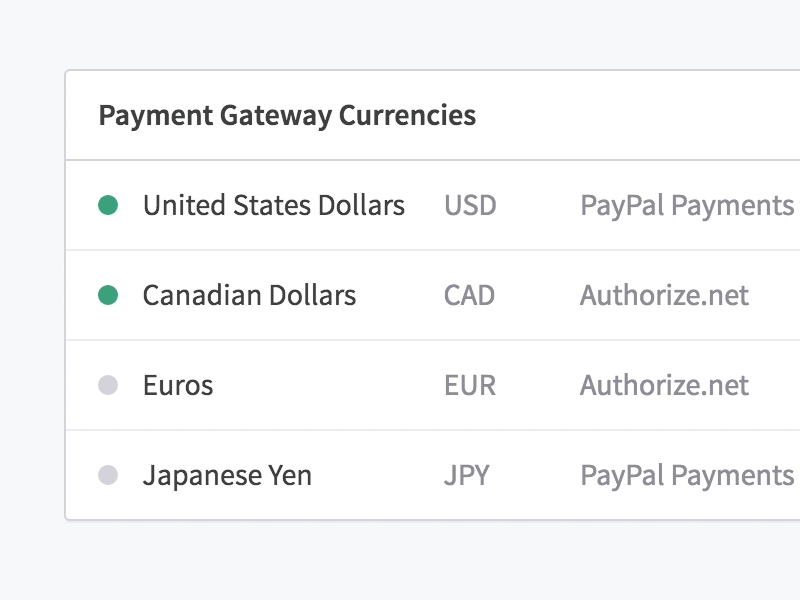Open Authorize.net linked to Canadian Dollars
Viewport: 800px width, 600px height.
pos(664,295)
